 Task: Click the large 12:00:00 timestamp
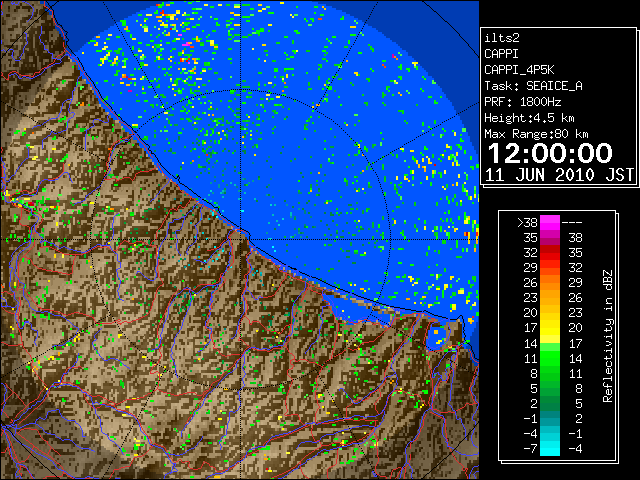click(x=550, y=153)
